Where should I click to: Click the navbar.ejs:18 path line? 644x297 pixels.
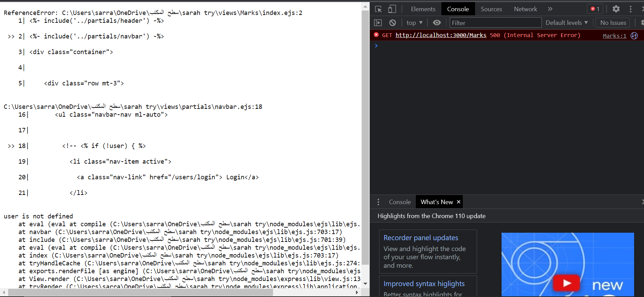click(133, 107)
